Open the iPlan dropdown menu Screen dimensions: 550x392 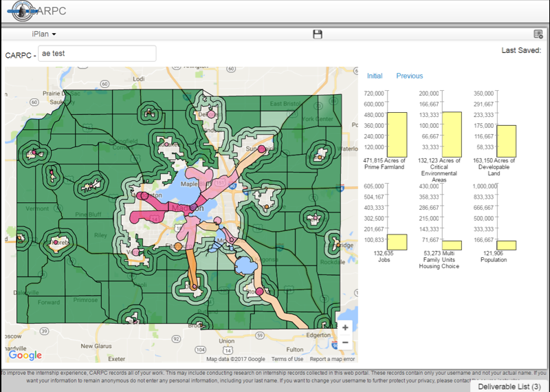click(x=43, y=34)
